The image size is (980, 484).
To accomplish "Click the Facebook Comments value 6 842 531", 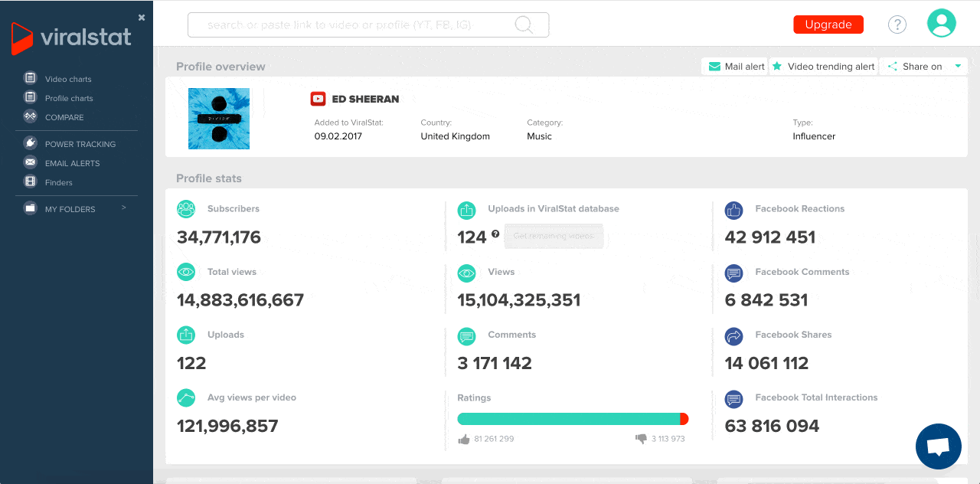I will (766, 300).
